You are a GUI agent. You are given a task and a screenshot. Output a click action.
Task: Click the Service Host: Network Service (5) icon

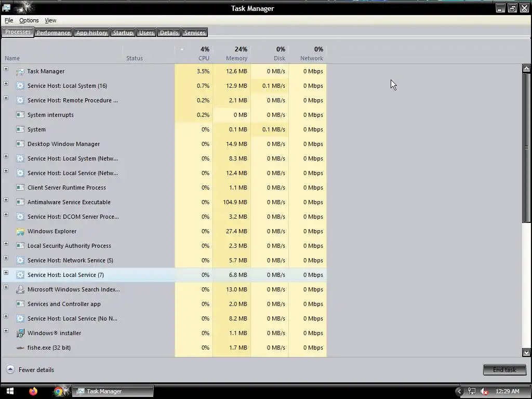tap(20, 261)
